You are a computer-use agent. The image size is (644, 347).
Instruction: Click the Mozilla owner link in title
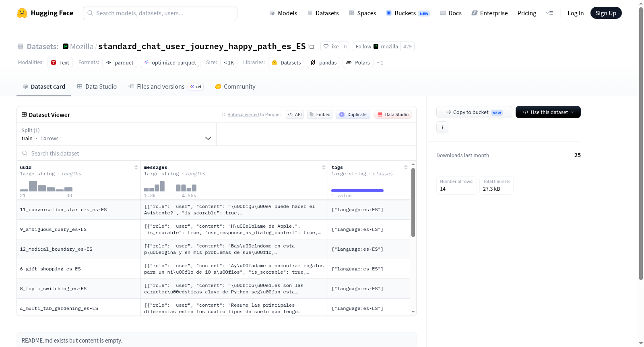(x=82, y=46)
